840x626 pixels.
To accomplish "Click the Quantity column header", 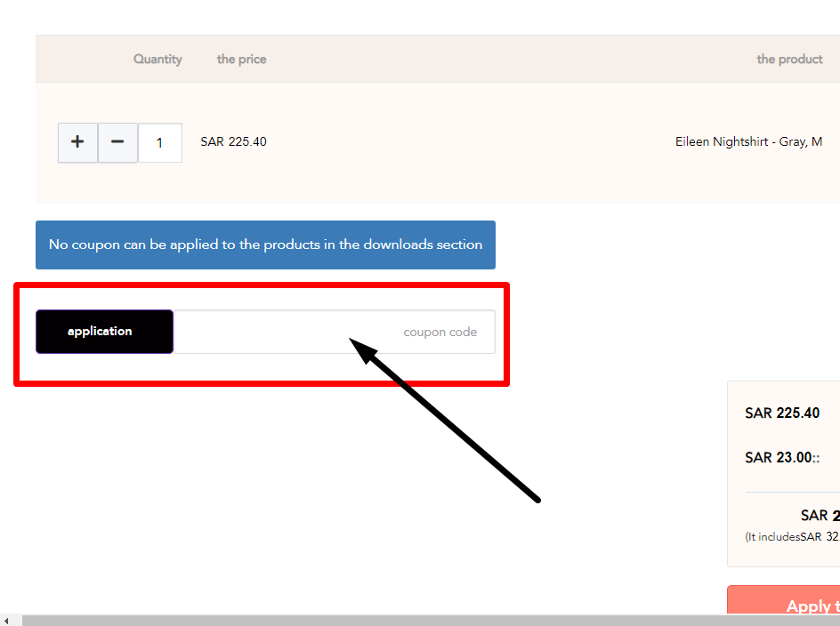I will coord(157,59).
